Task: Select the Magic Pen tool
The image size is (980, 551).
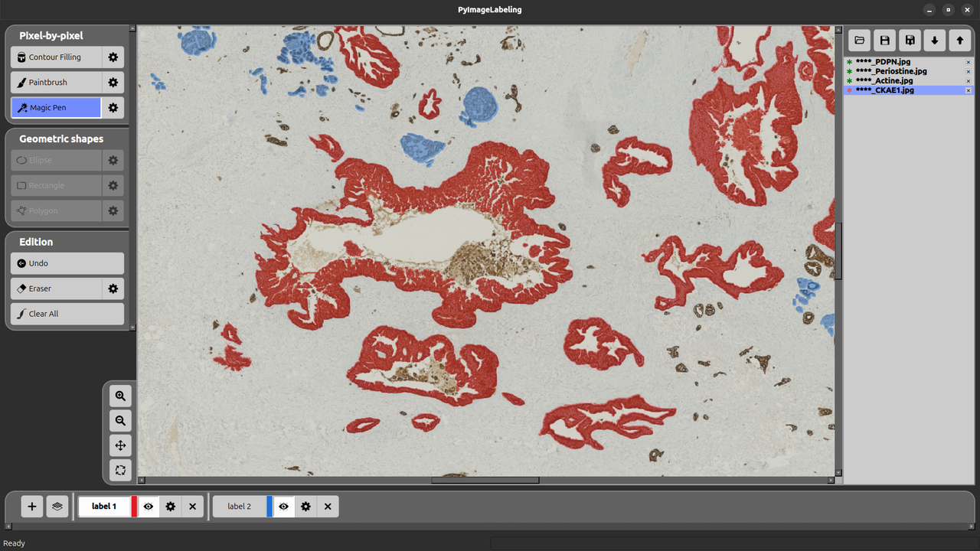Action: 56,108
